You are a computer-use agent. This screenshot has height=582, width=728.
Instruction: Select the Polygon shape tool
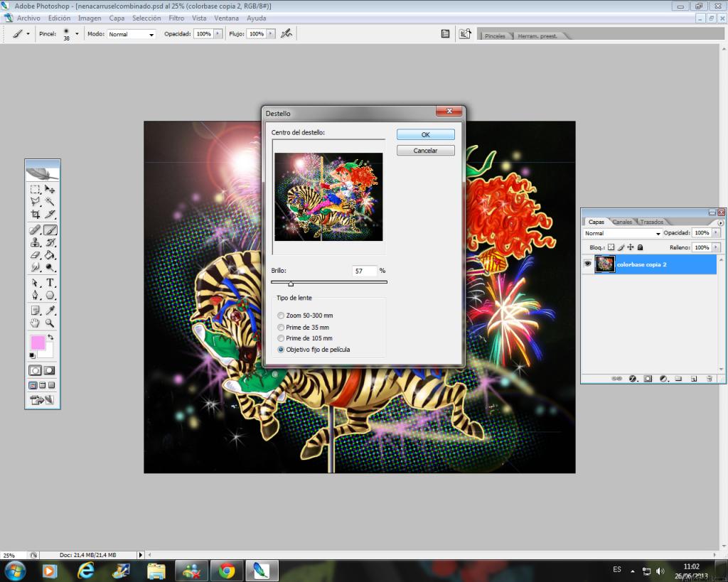50,295
